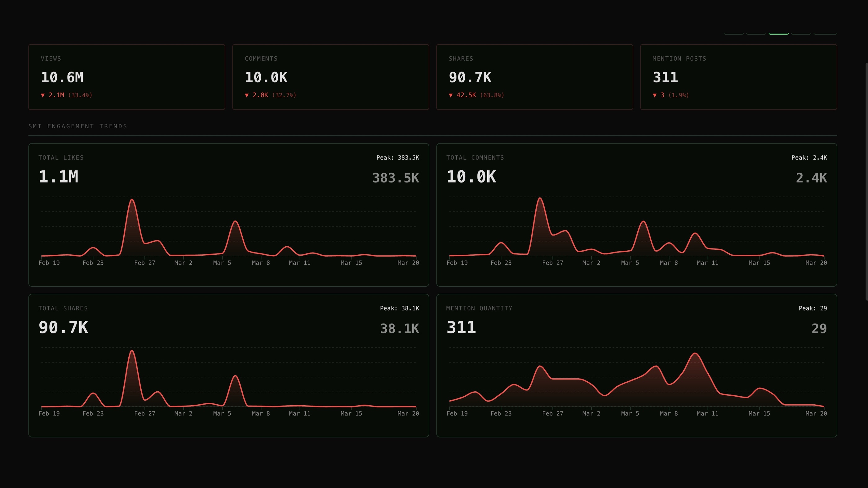The image size is (868, 488).
Task: Click the red decrease arrow on the COMMENTS card
Action: point(247,95)
